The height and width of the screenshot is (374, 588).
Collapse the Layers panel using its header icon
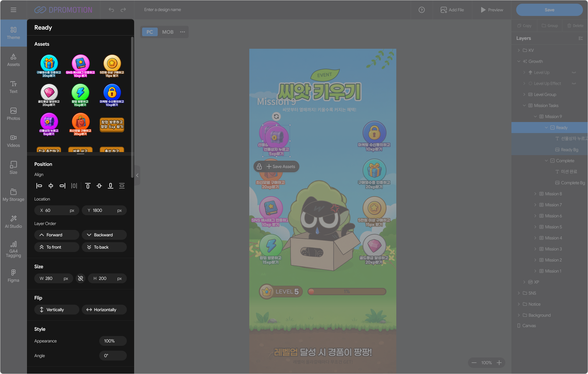(581, 38)
